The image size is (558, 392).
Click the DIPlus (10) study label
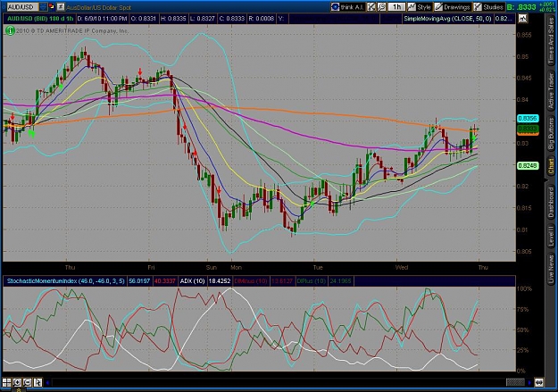[311, 281]
